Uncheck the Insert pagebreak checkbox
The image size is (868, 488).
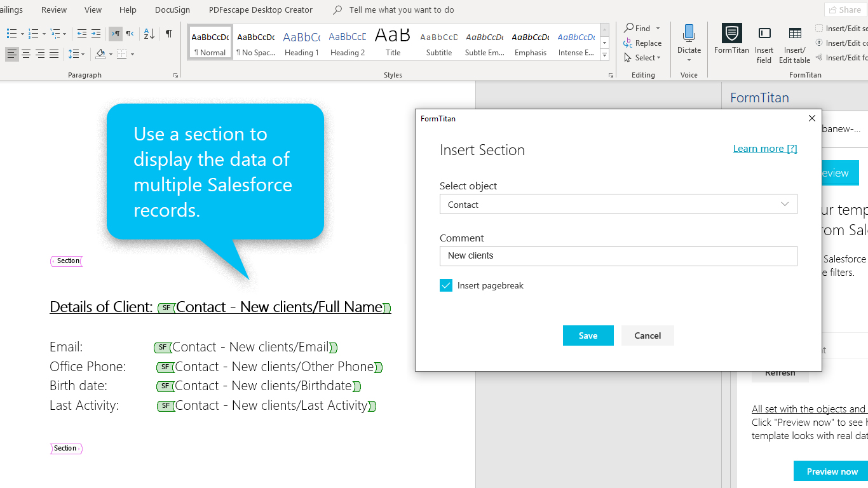pyautogui.click(x=446, y=285)
